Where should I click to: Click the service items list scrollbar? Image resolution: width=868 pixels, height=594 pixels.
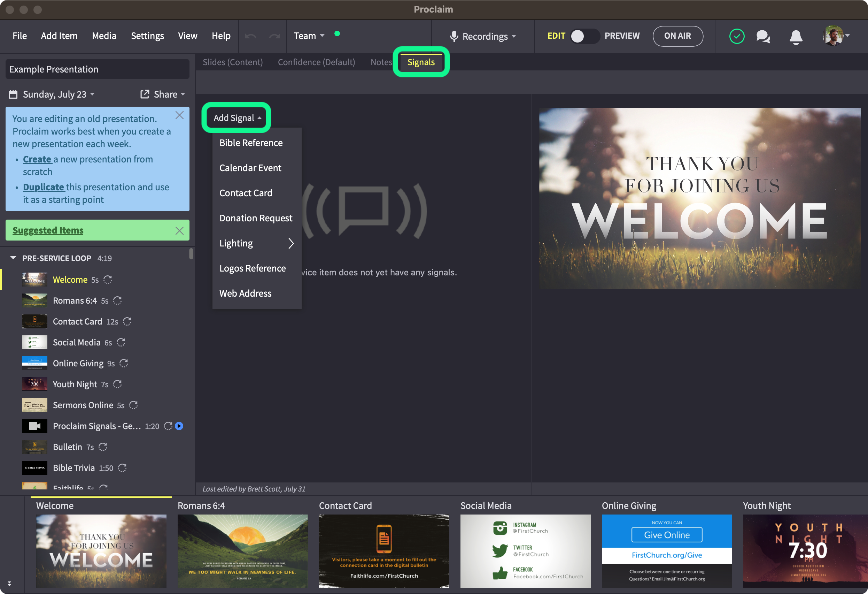click(x=191, y=253)
